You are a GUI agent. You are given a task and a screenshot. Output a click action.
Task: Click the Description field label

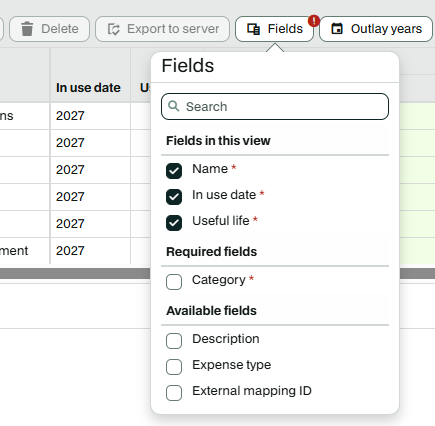[226, 339]
